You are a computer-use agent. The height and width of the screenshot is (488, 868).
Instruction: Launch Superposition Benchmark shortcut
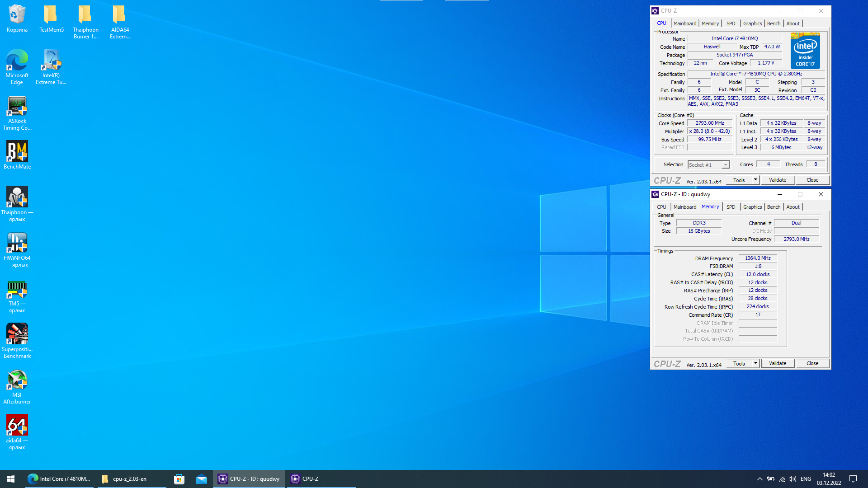click(x=17, y=341)
